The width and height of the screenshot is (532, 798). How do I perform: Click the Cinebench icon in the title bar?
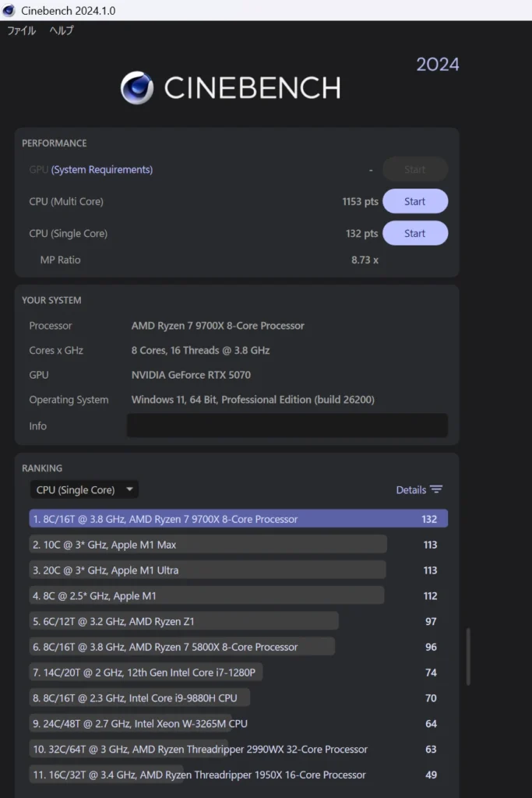click(9, 10)
